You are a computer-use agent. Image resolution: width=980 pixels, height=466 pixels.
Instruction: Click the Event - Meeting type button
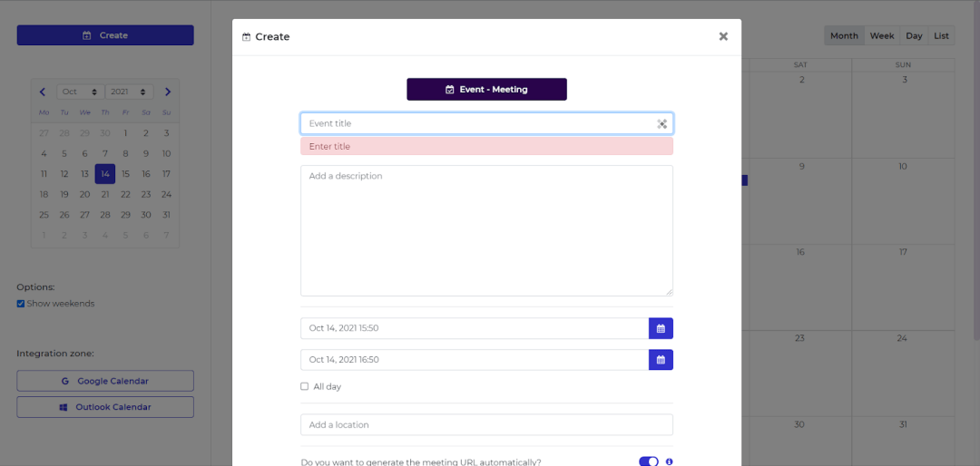tap(486, 90)
